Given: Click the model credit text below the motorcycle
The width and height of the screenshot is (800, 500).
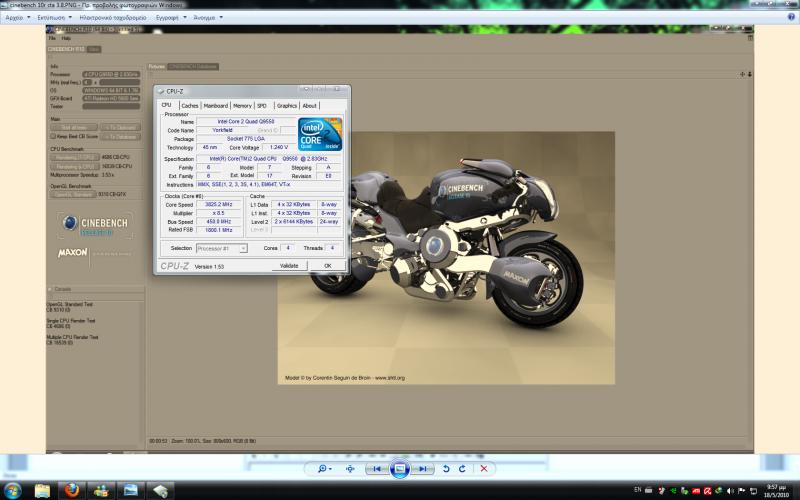Looking at the screenshot, I should (x=344, y=378).
